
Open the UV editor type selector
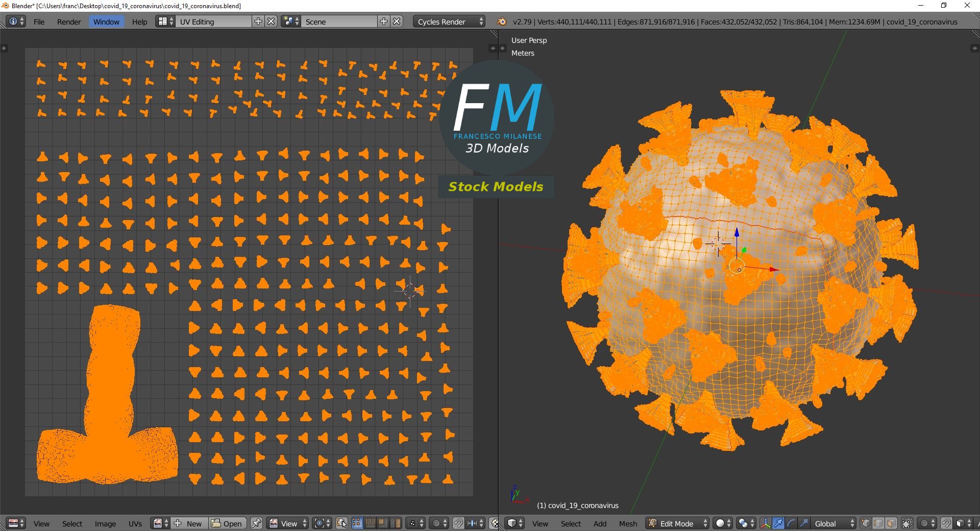click(x=16, y=523)
